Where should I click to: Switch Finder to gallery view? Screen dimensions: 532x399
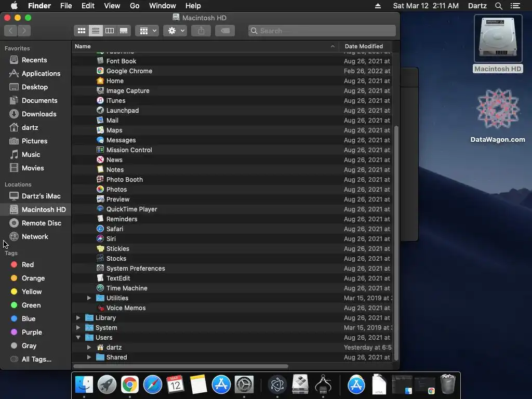tap(124, 31)
